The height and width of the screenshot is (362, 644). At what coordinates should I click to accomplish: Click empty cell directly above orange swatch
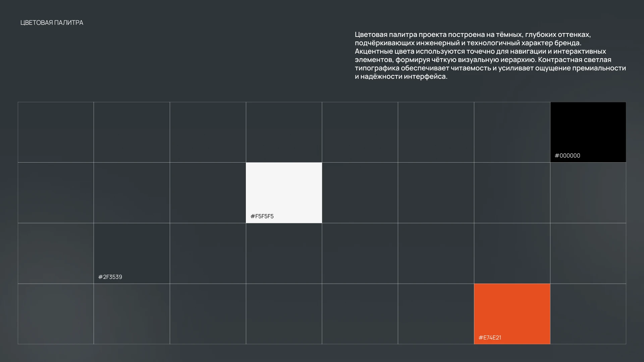[512, 253]
